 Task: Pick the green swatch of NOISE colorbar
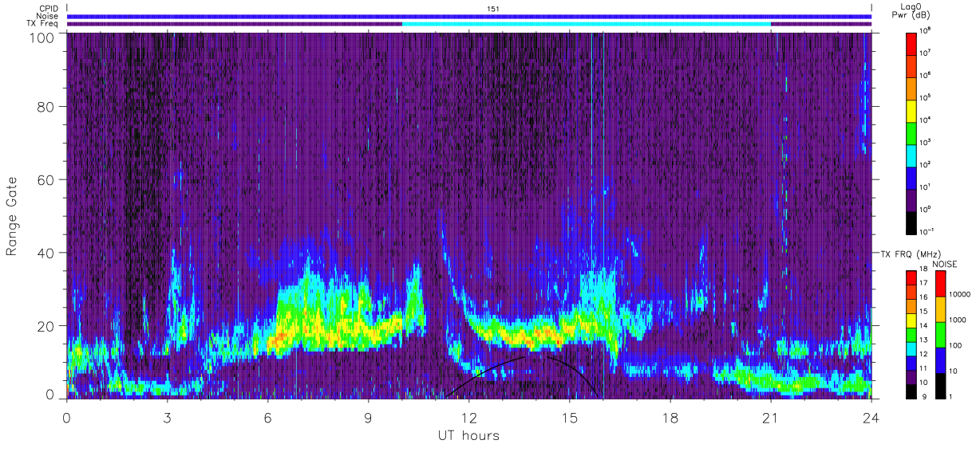(940, 334)
